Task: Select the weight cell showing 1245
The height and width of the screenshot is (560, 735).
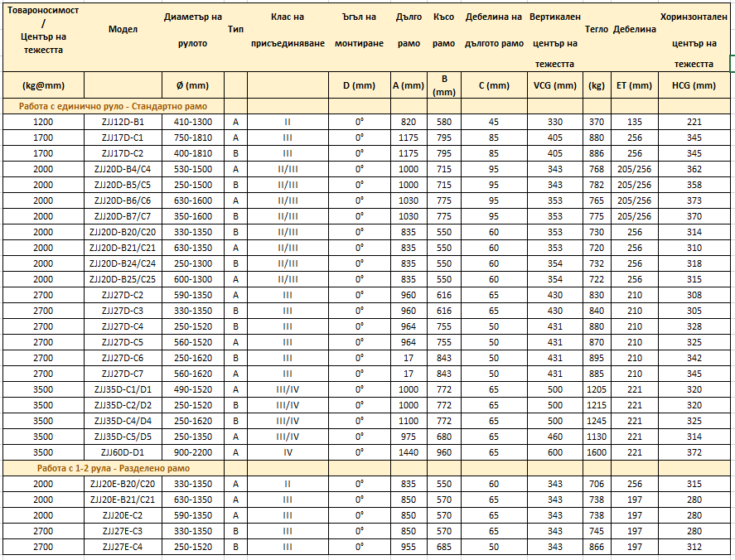Action: (597, 421)
